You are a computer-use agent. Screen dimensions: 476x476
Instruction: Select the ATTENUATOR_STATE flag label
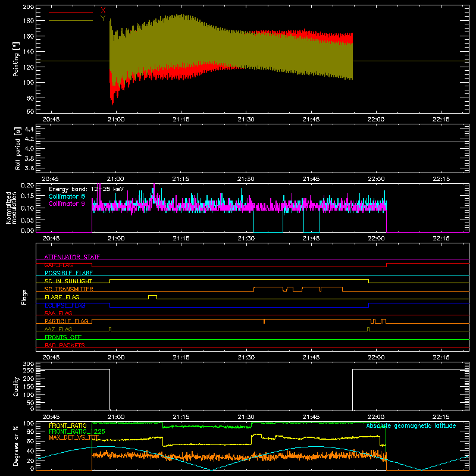point(72,257)
